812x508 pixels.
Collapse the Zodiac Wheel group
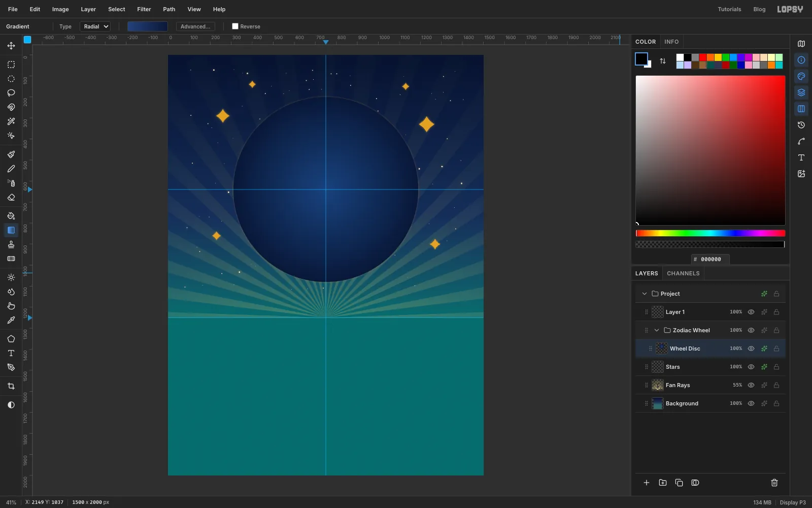[657, 330]
